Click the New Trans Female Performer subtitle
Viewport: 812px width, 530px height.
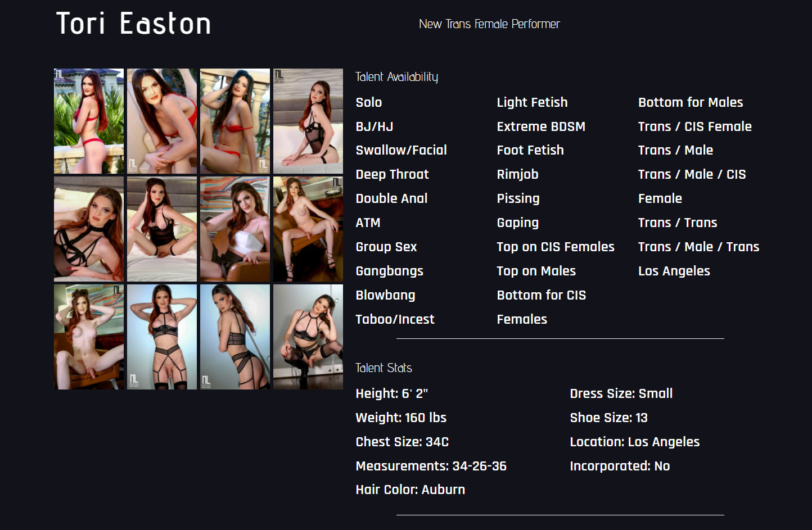tap(489, 24)
